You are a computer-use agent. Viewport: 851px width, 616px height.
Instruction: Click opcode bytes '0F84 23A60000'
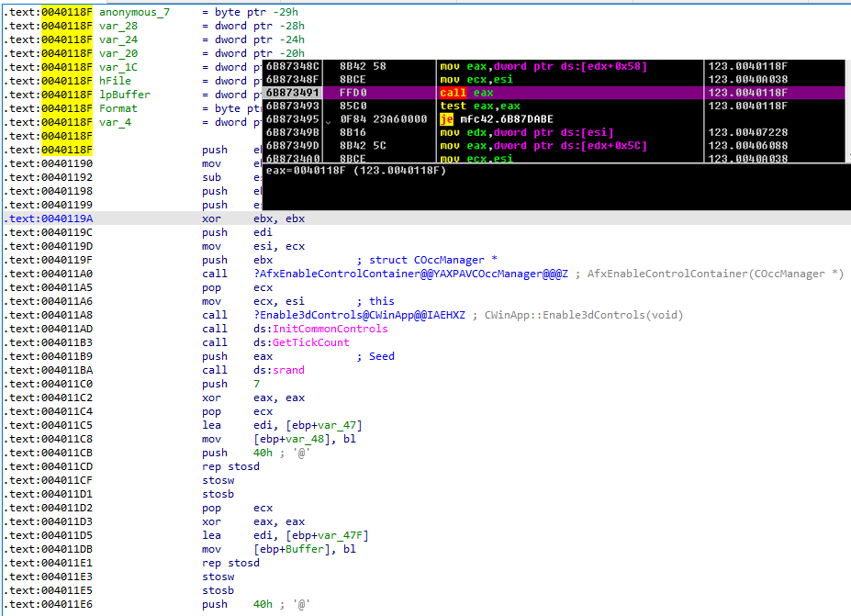point(383,119)
